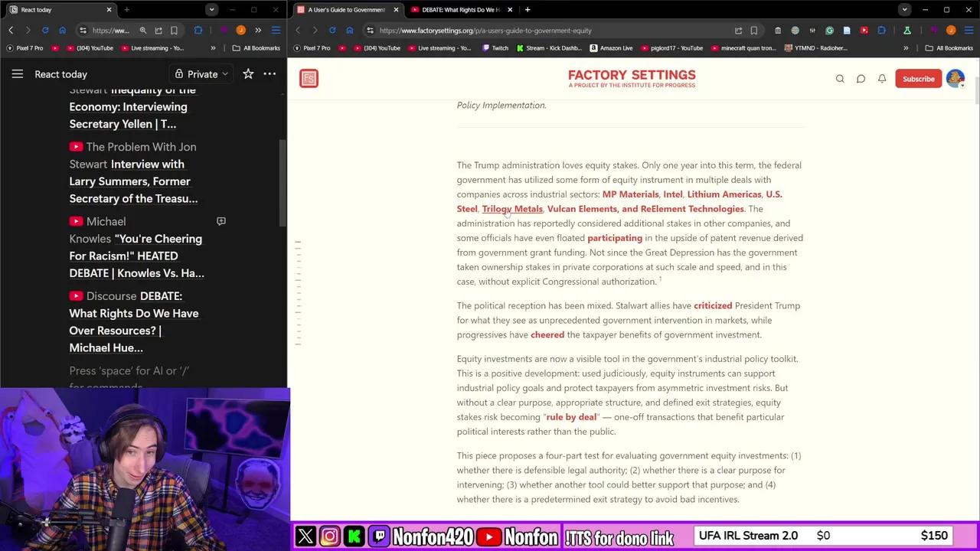Click the article table-of-contents side markers

299,292
